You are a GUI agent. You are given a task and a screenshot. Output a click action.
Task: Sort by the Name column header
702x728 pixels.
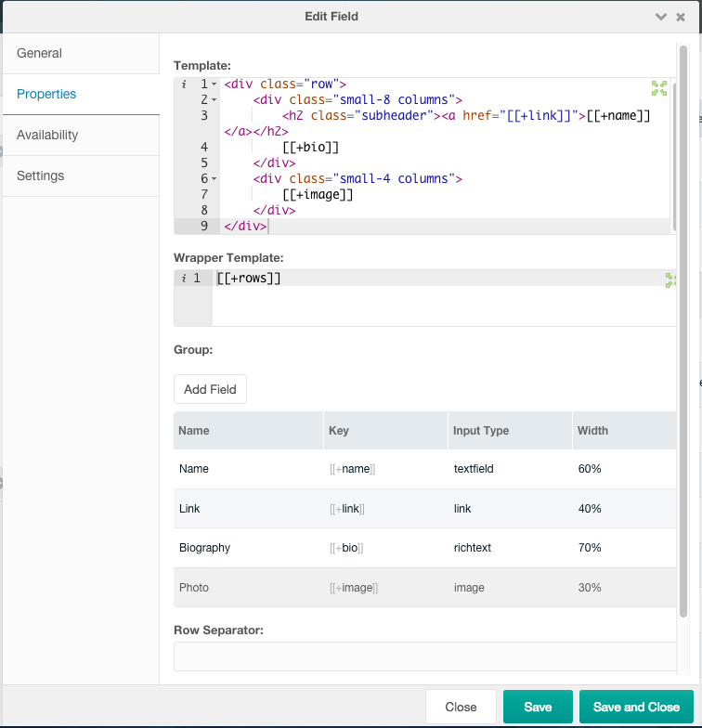pos(249,431)
